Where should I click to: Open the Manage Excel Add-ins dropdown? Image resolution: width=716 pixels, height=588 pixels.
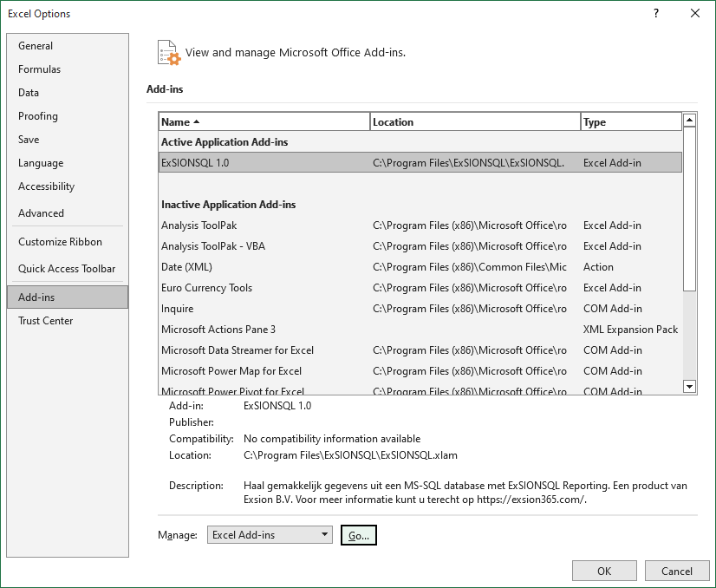[x=270, y=534]
